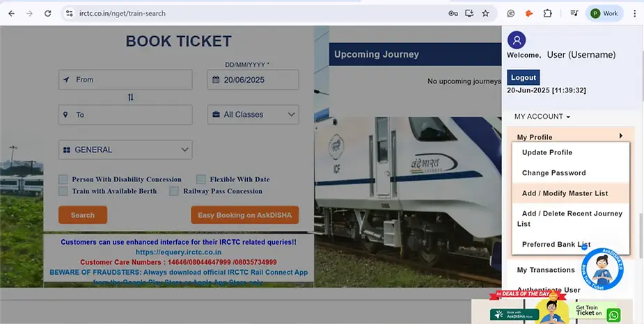This screenshot has width=644, height=324.
Task: Collapse the MY ACCOUNT menu
Action: tap(542, 117)
